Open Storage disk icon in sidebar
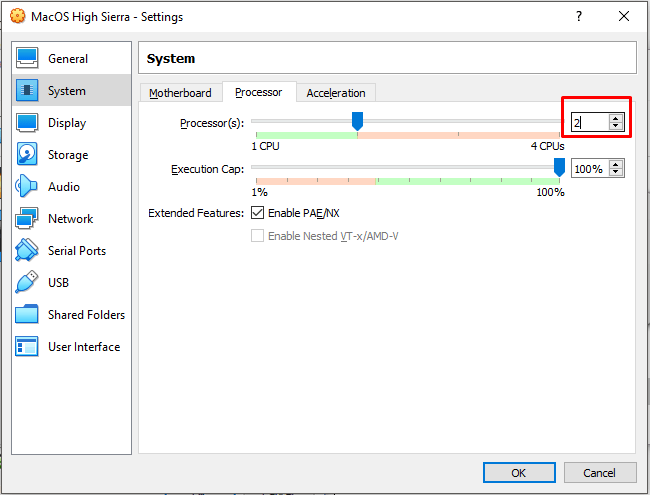Viewport: 650px width, 495px height. (x=28, y=155)
